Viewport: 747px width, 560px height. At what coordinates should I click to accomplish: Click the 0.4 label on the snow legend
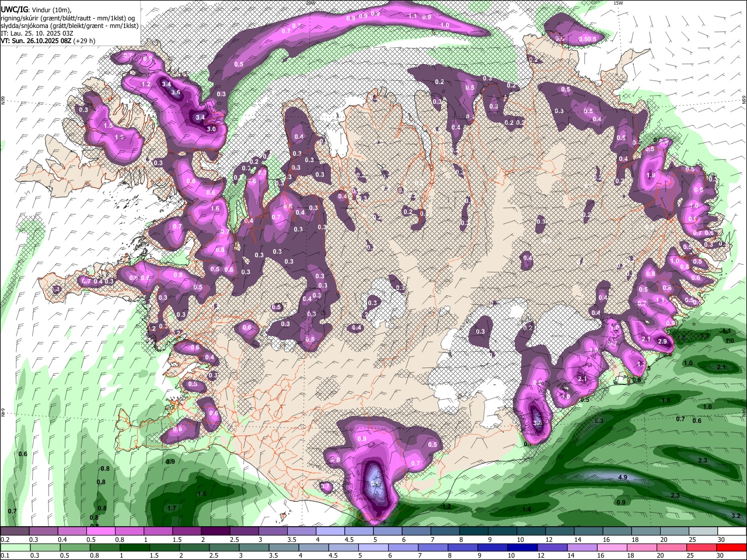click(x=63, y=540)
